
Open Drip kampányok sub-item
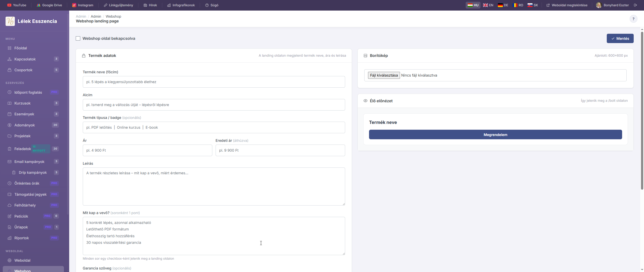click(33, 173)
